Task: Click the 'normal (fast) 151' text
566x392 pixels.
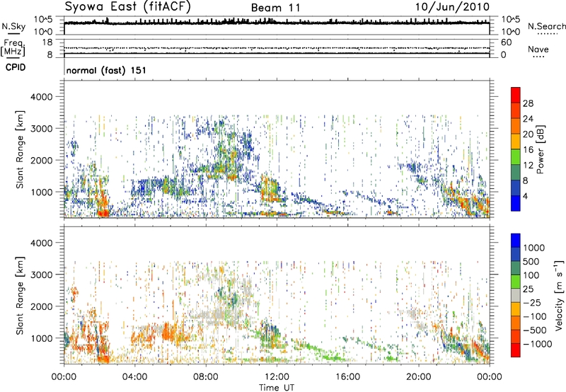Action: pos(106,70)
